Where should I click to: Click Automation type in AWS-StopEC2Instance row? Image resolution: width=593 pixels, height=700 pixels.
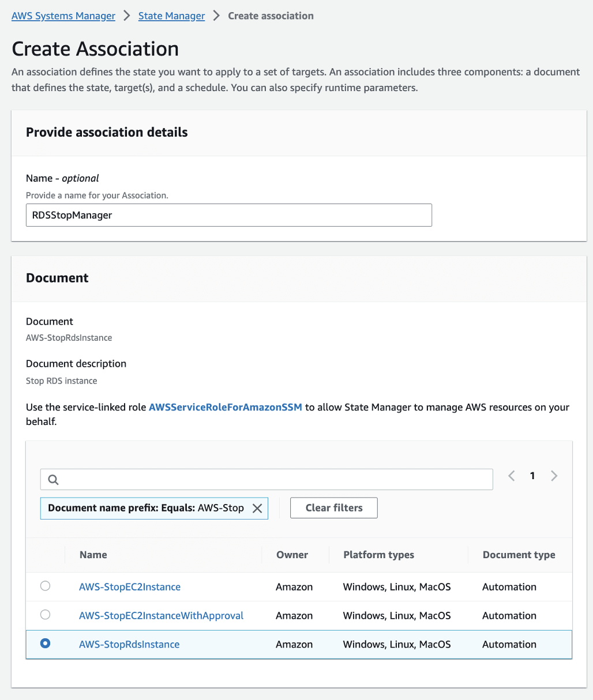click(x=509, y=587)
